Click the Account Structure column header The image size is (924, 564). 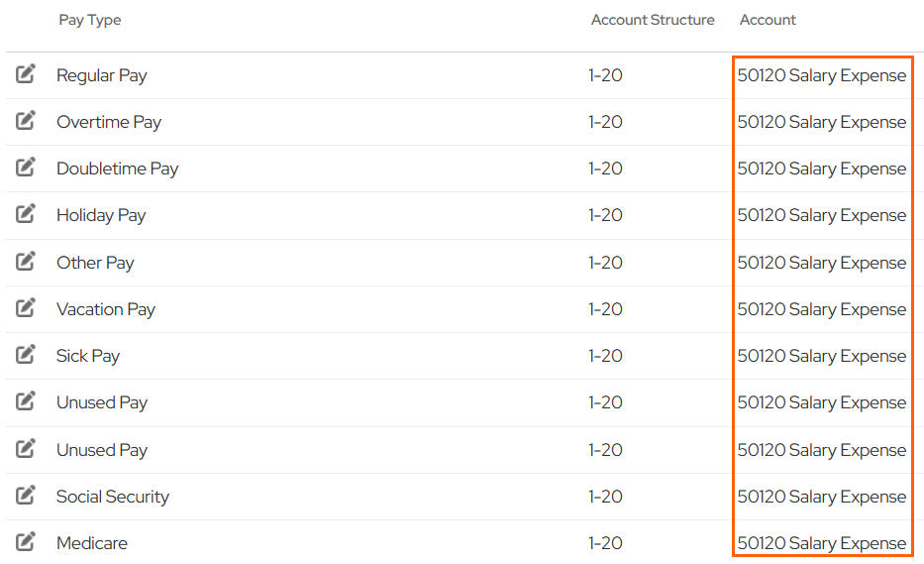[653, 20]
